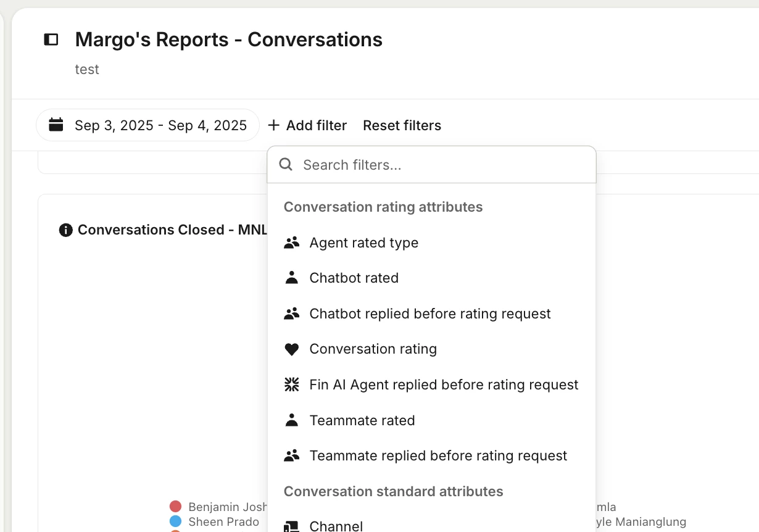Choose Teammate rated filter
The image size is (759, 532).
(x=431, y=420)
